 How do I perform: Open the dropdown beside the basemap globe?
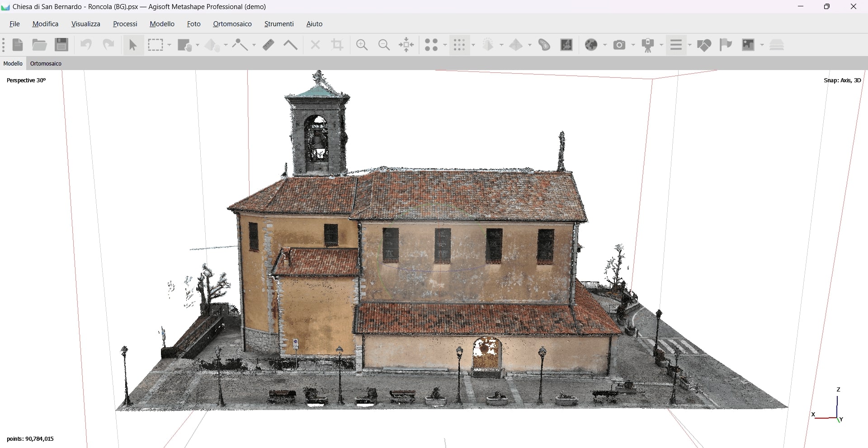[605, 45]
